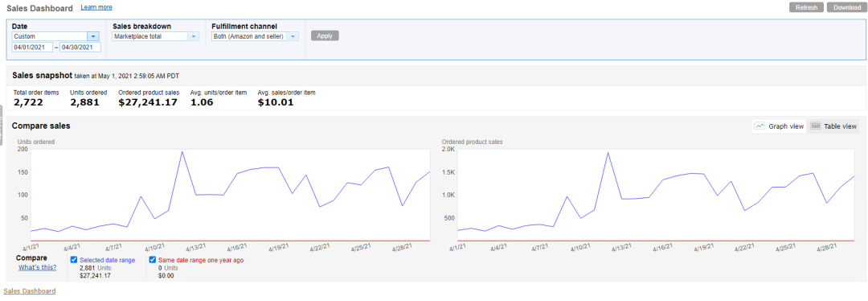Image resolution: width=868 pixels, height=301 pixels.
Task: Uncheck Same date range one year ago
Action: pos(152,259)
